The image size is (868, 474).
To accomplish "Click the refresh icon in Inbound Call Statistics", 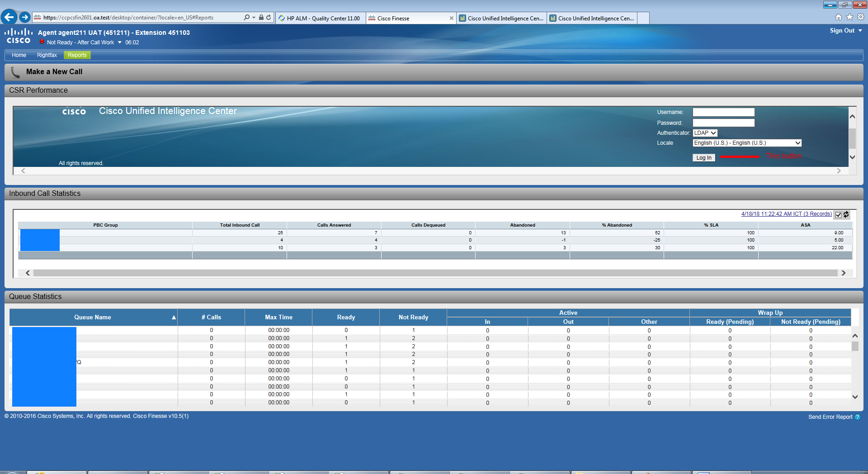I will pos(846,214).
